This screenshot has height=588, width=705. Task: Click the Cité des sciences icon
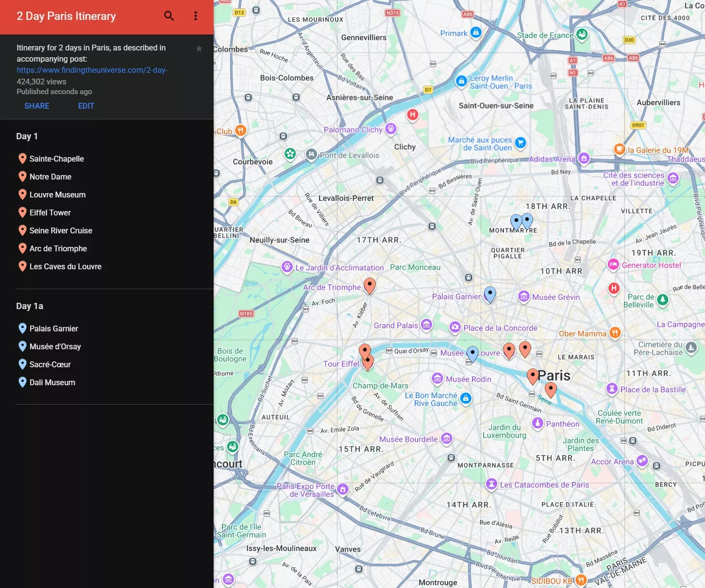tap(673, 179)
